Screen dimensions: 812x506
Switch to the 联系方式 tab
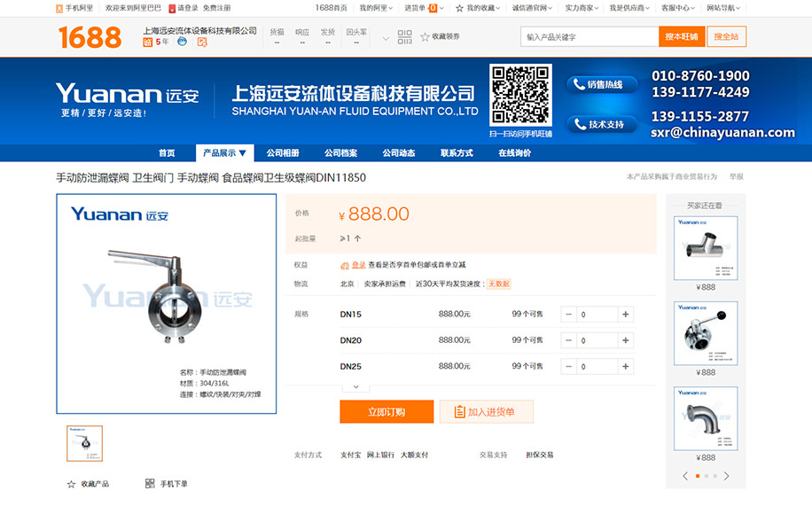coord(457,152)
